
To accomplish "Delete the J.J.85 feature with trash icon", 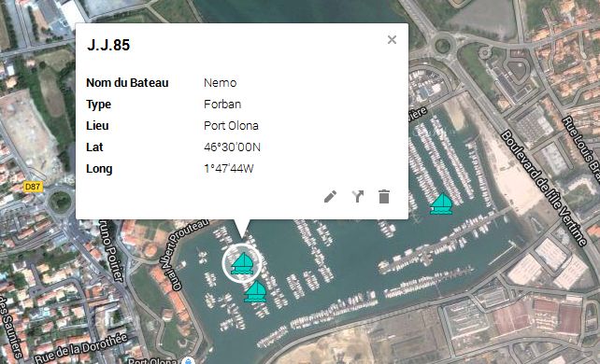I will [x=384, y=197].
